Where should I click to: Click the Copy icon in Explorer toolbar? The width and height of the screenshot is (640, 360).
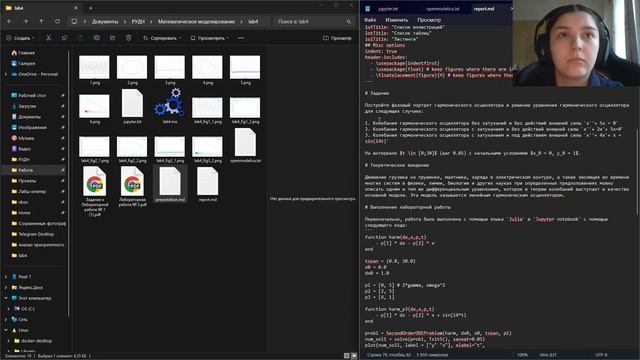point(64,38)
